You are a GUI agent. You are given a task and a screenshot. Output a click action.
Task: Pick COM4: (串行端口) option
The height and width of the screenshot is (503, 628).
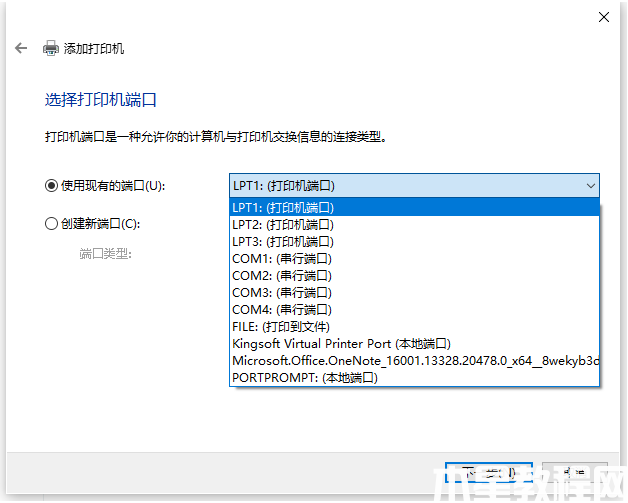pyautogui.click(x=414, y=310)
